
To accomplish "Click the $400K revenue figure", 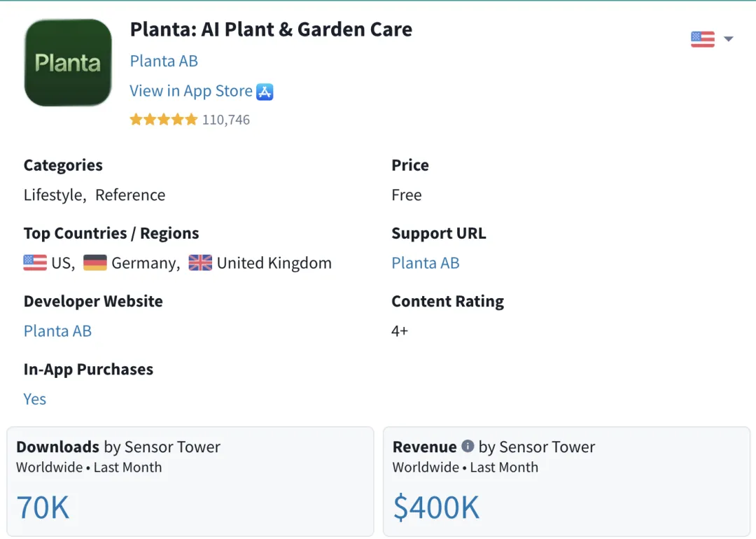I will (x=436, y=507).
